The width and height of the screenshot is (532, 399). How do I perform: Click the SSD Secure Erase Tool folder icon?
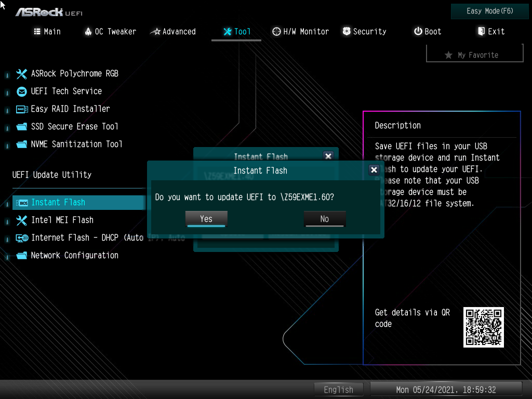point(21,127)
